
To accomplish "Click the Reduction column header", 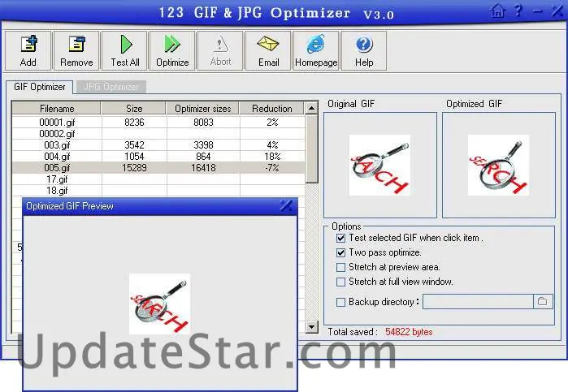I will [271, 109].
